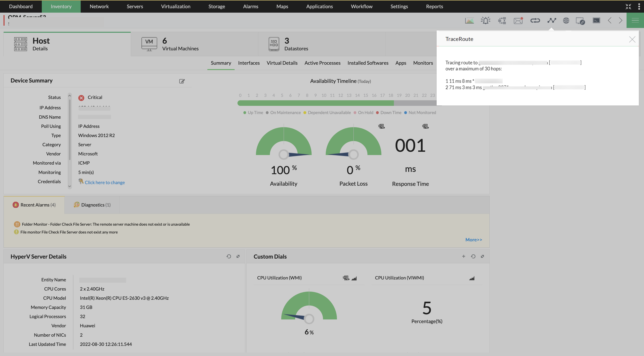The width and height of the screenshot is (644, 356).
Task: Open the three-dot options menu
Action: 639,7
